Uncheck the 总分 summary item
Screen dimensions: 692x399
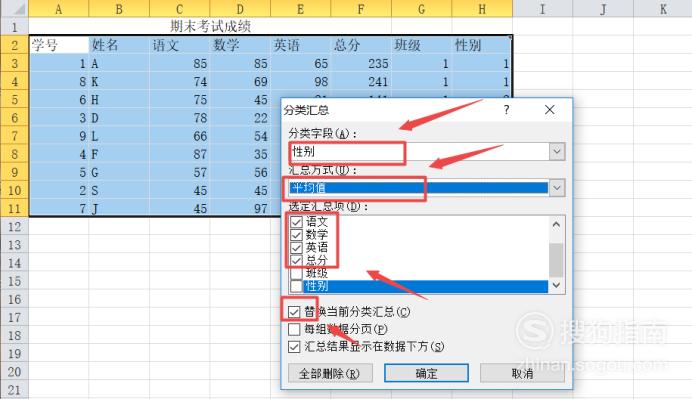[296, 260]
